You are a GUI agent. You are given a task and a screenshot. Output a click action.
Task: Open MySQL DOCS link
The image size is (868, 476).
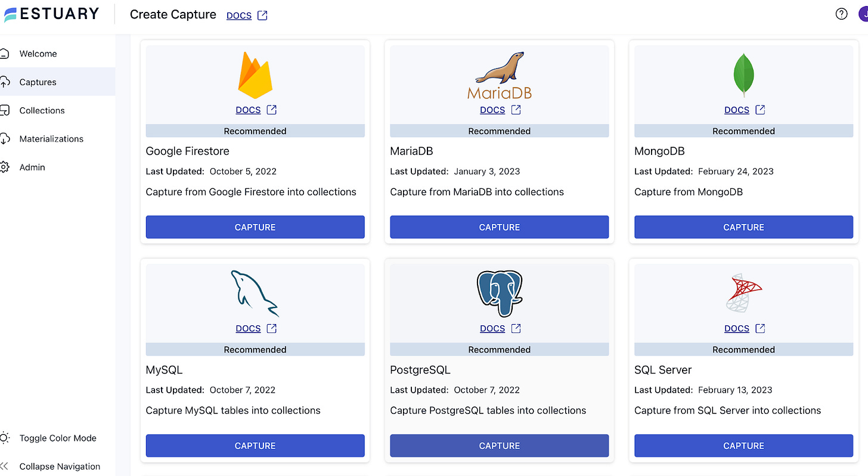pos(248,328)
